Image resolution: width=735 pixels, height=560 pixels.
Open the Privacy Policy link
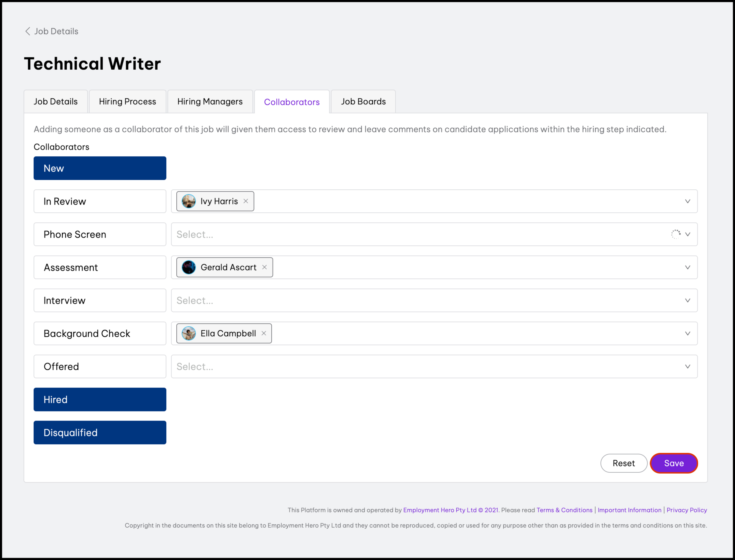coord(686,510)
